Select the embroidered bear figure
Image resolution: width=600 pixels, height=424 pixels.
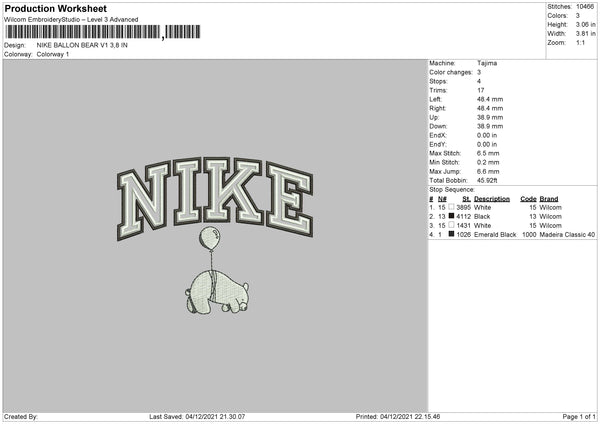tap(217, 292)
